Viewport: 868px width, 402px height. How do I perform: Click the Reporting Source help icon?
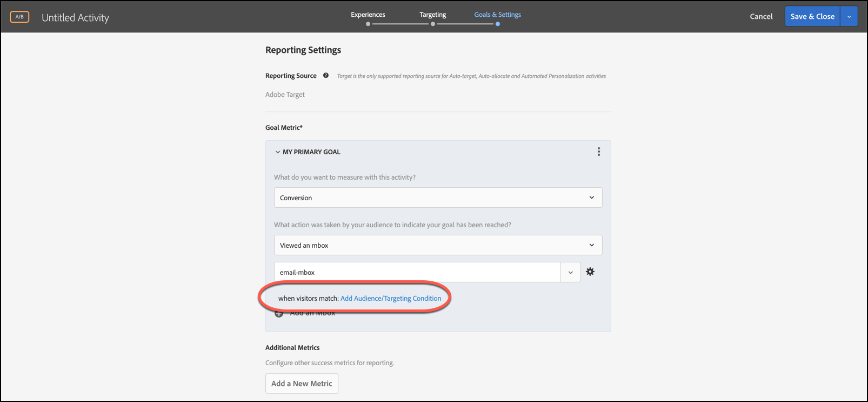326,76
